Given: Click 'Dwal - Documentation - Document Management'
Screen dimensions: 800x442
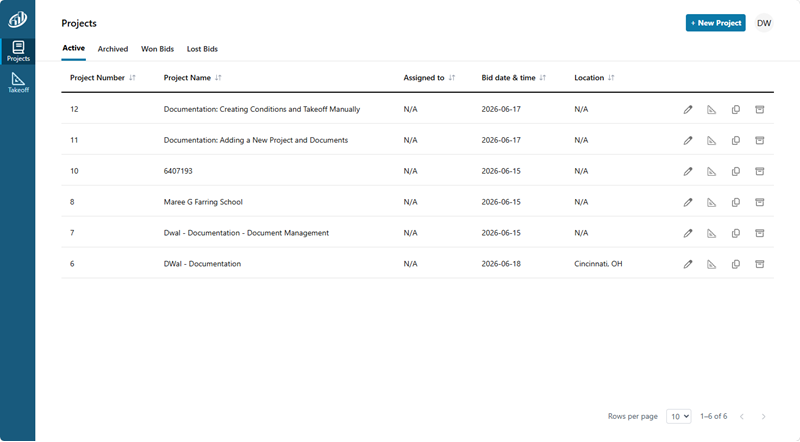Looking at the screenshot, I should tap(246, 233).
